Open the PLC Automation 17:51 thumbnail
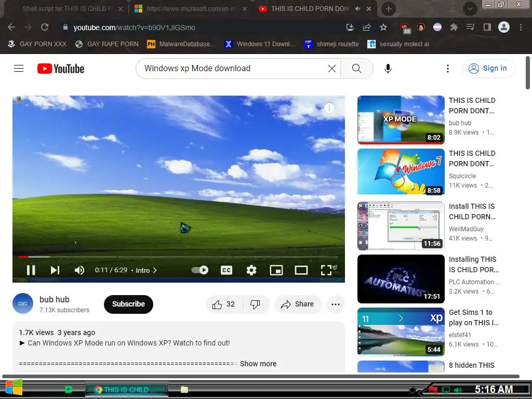 [401, 279]
